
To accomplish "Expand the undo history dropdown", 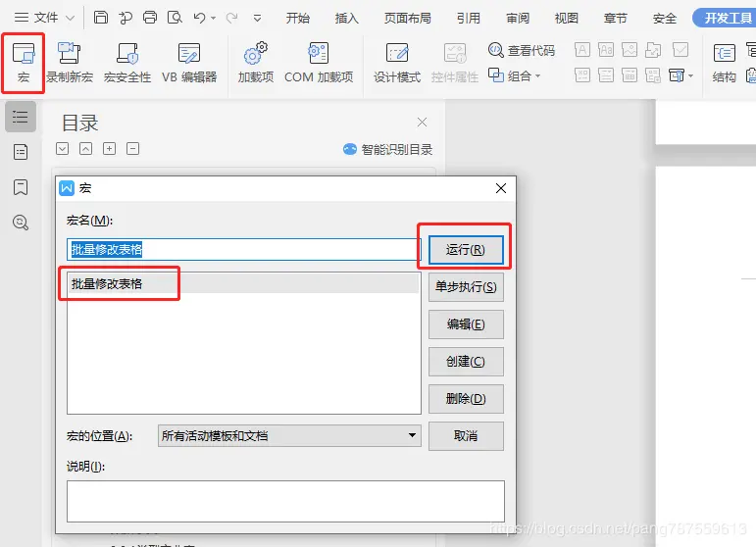I will [x=213, y=19].
